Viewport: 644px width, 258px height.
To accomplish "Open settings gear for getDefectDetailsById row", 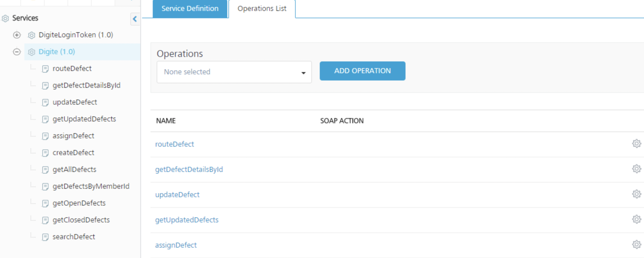I will pos(636,169).
